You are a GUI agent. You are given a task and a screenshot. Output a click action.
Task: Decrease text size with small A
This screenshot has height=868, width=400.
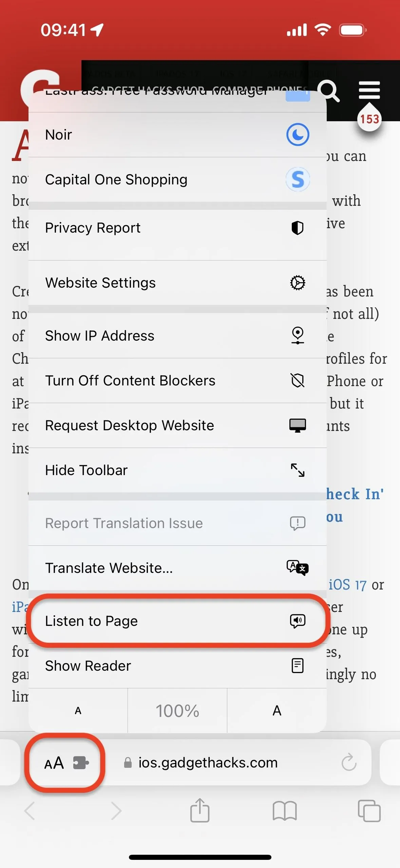[x=78, y=711]
